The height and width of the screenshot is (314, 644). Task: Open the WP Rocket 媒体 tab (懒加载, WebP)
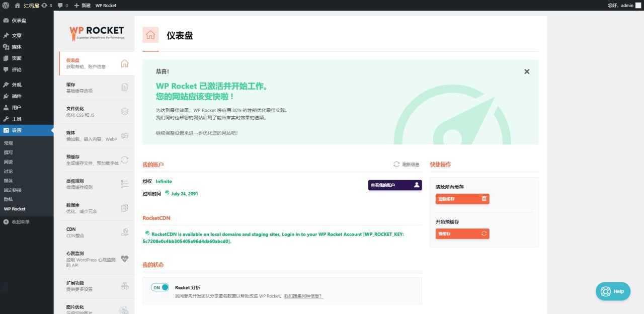pyautogui.click(x=97, y=136)
